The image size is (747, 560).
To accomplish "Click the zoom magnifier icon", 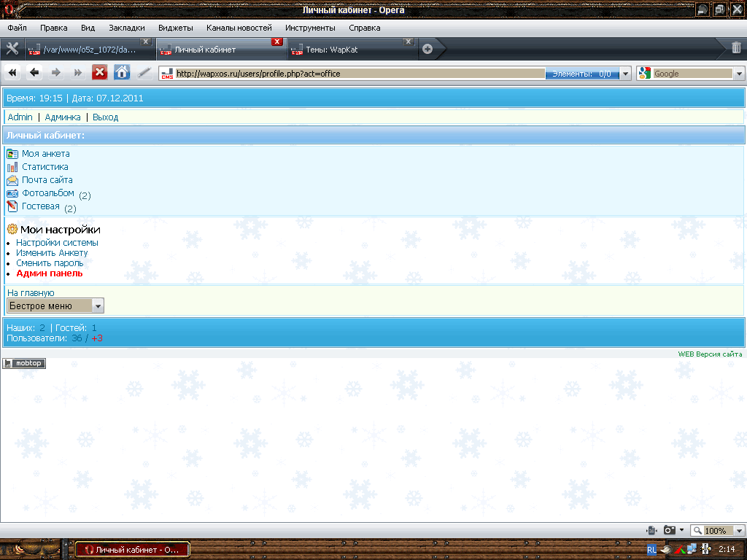I will (x=697, y=530).
